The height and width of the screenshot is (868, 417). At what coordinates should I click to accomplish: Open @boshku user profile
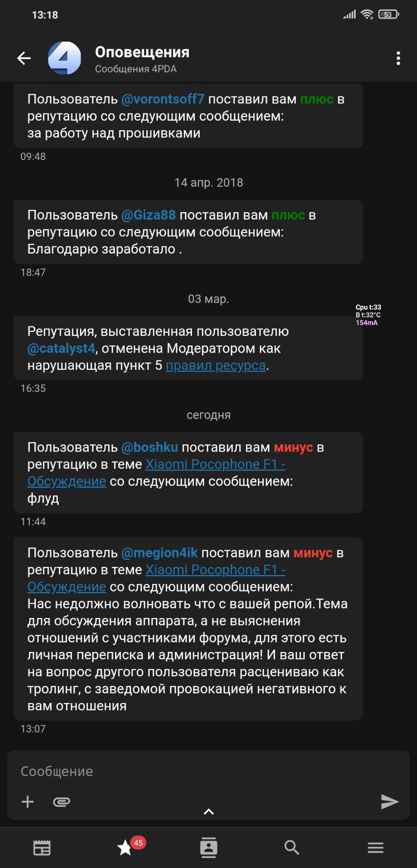coord(150,448)
